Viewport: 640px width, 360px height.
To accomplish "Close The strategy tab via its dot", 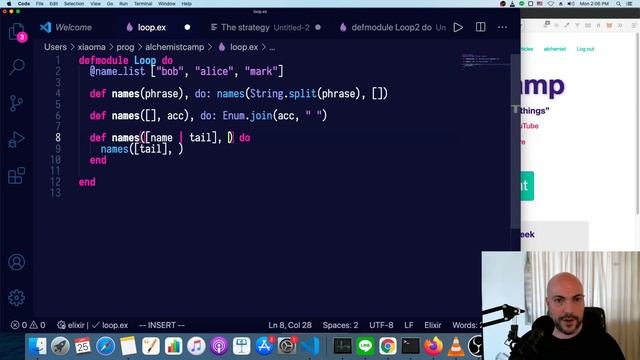I will coord(318,27).
